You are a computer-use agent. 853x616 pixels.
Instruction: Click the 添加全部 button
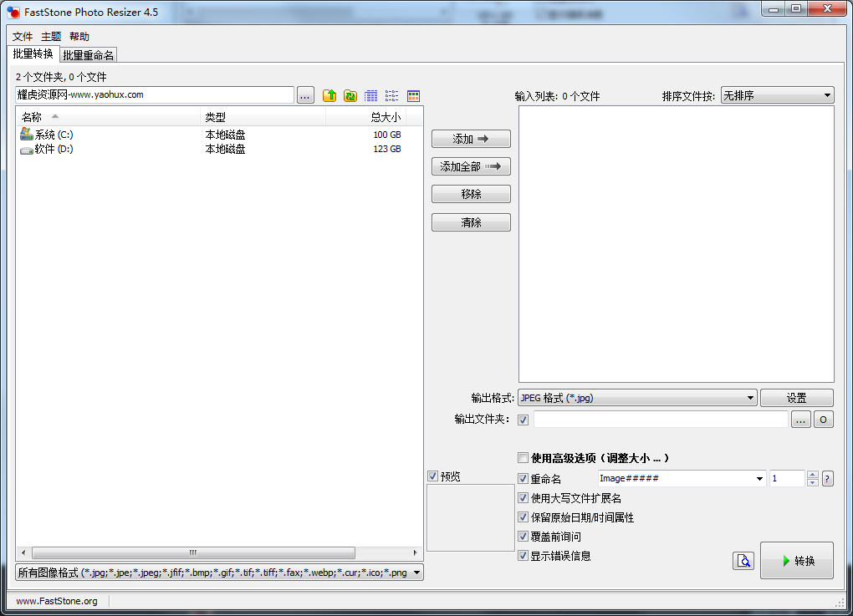click(471, 166)
